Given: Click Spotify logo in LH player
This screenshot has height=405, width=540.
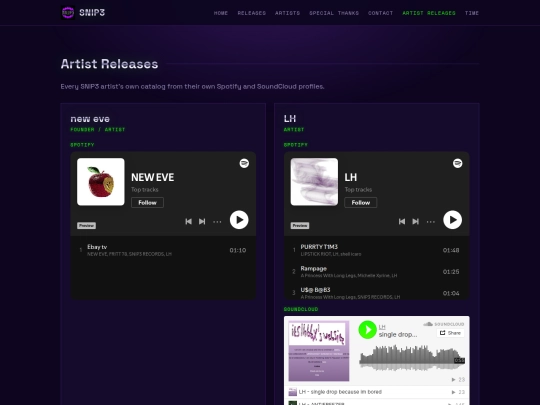Looking at the screenshot, I should (457, 163).
